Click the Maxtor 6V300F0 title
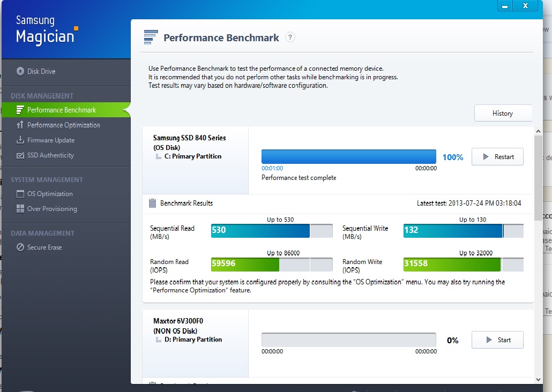This screenshot has width=552, height=392. pos(178,321)
